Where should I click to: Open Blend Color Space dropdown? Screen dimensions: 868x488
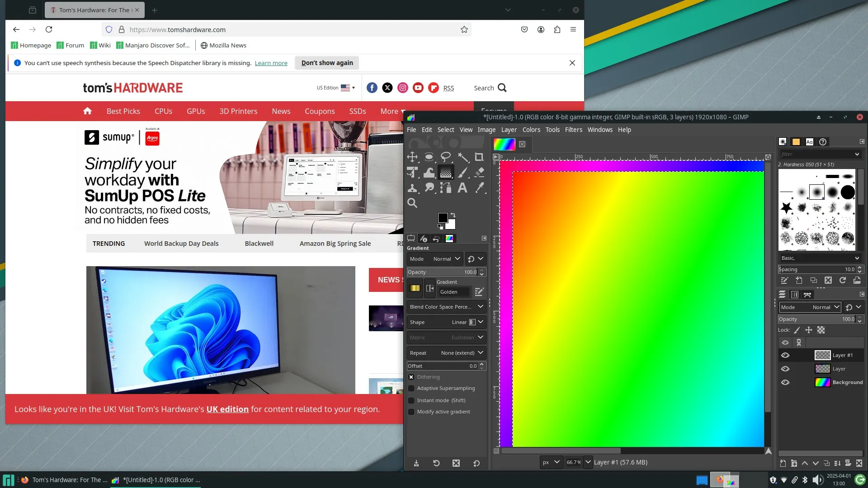coord(446,307)
